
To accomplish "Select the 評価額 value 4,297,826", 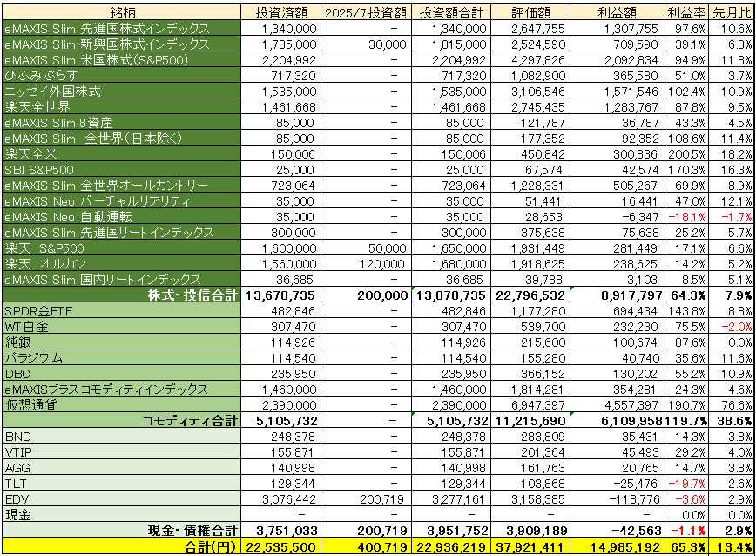I will [530, 60].
